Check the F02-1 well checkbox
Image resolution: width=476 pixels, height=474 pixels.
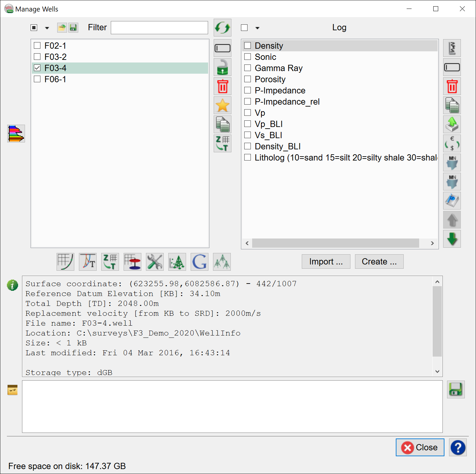coord(37,46)
